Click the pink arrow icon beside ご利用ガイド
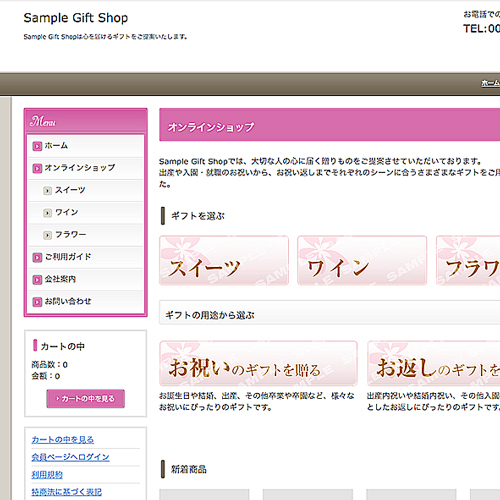This screenshot has width=500, height=500. point(37,257)
